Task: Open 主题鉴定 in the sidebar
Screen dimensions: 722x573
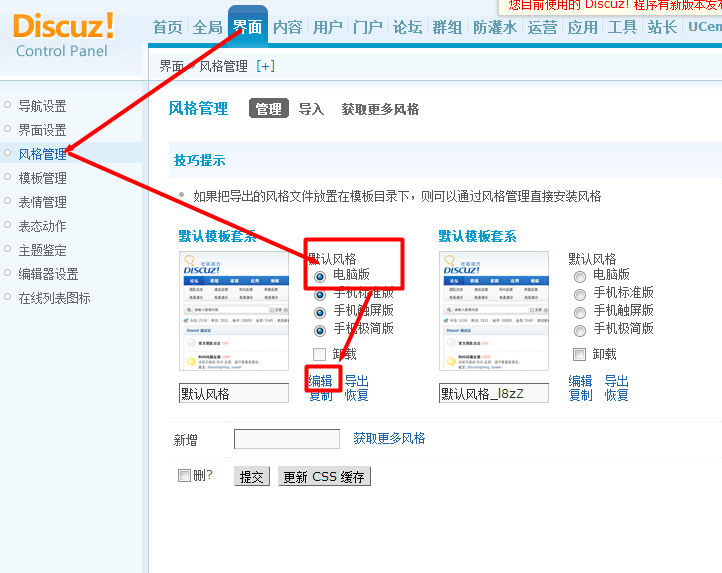Action: click(42, 250)
